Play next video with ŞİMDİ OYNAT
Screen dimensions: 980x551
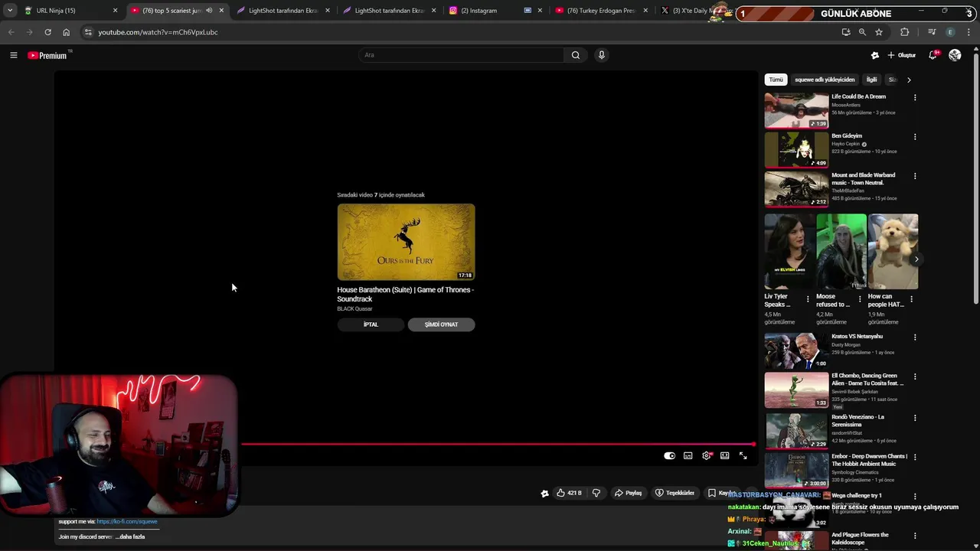(441, 324)
